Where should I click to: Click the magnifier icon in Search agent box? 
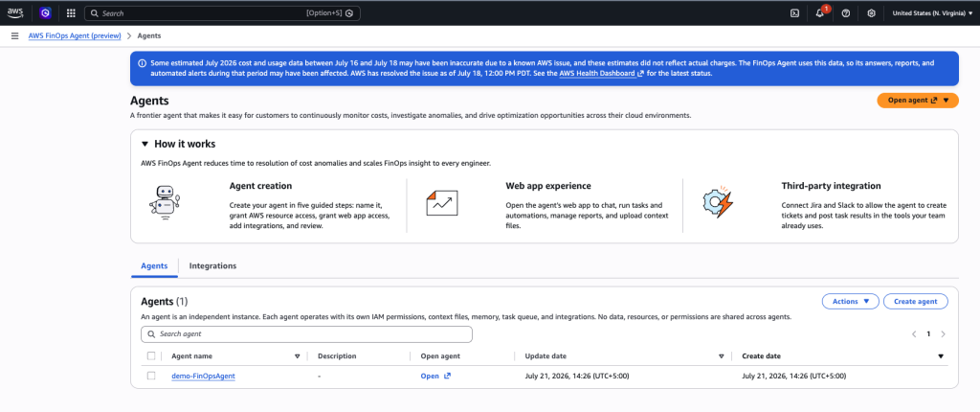(x=150, y=334)
